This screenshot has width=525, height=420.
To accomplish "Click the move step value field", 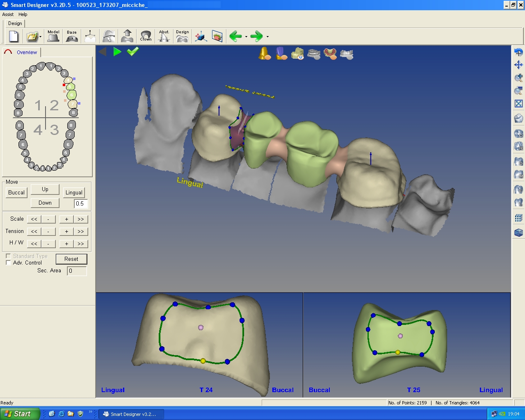I will tap(80, 203).
